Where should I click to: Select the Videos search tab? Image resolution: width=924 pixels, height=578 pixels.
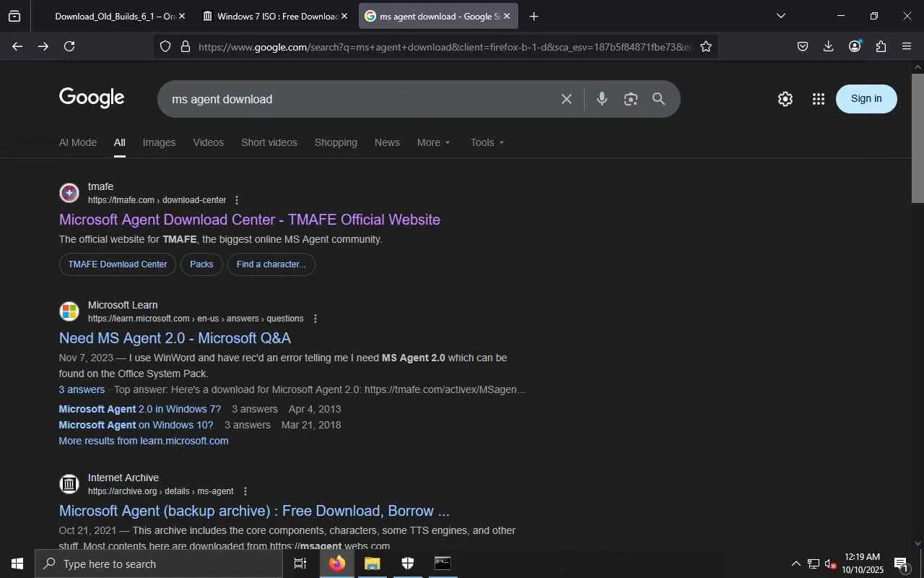pos(209,142)
